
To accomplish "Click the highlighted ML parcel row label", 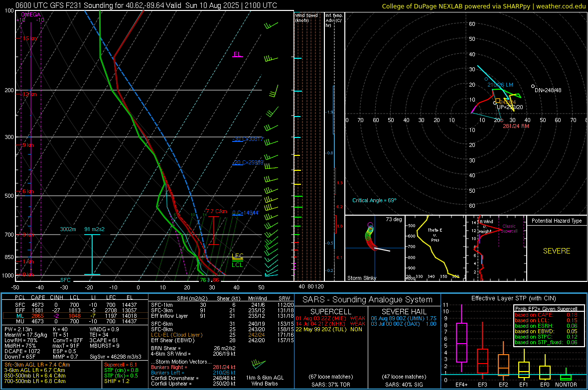I will point(20,316).
